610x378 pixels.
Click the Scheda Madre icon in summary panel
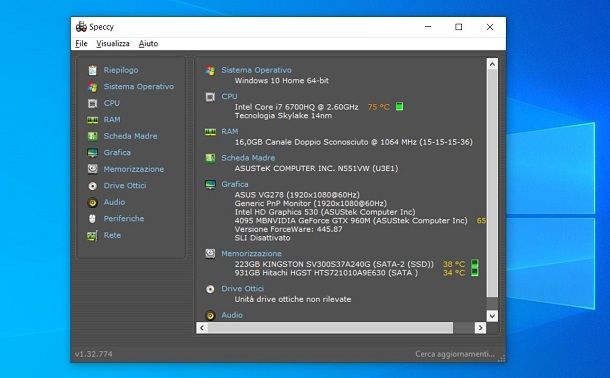coord(210,158)
